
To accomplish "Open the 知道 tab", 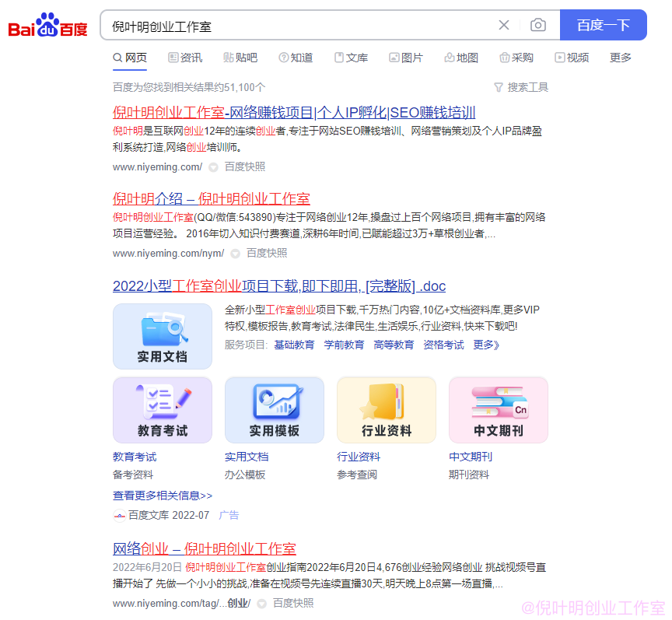I will point(296,58).
